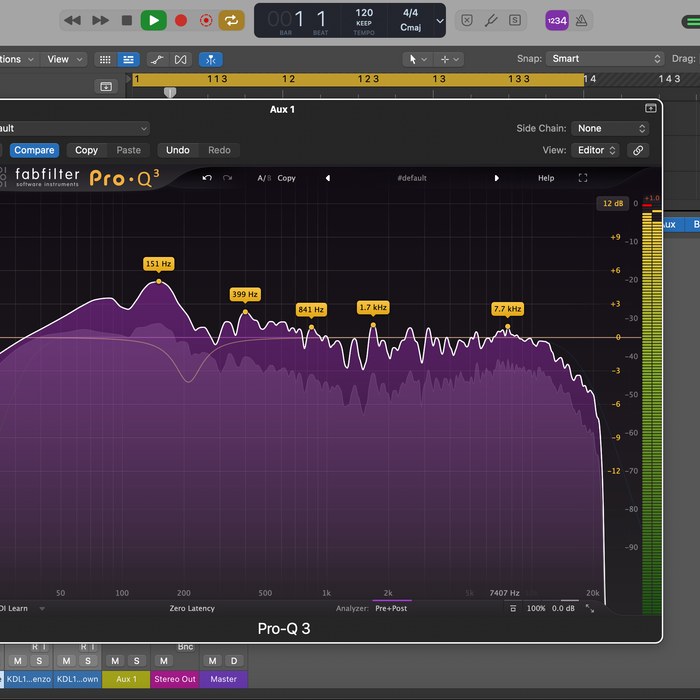The image size is (700, 700).
Task: Click the automation curve toolbar icon
Action: [157, 59]
